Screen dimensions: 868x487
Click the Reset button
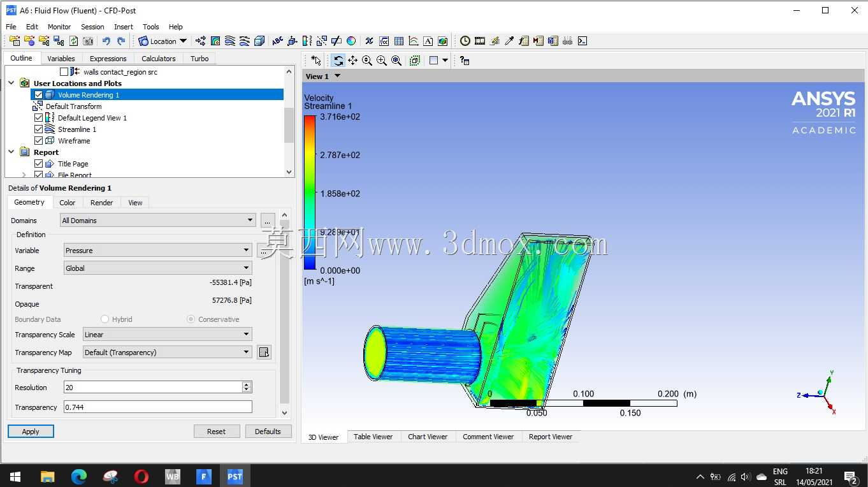click(217, 432)
